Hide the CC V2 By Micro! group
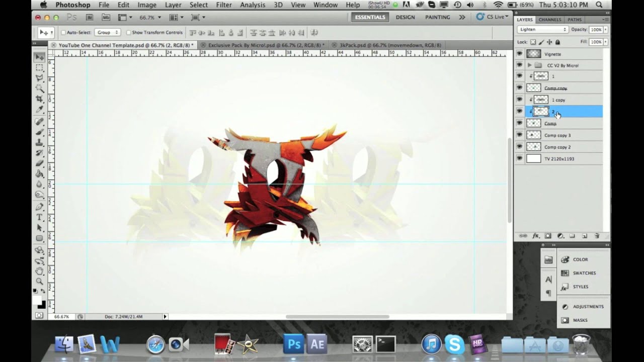This screenshot has width=644, height=362. 520,65
